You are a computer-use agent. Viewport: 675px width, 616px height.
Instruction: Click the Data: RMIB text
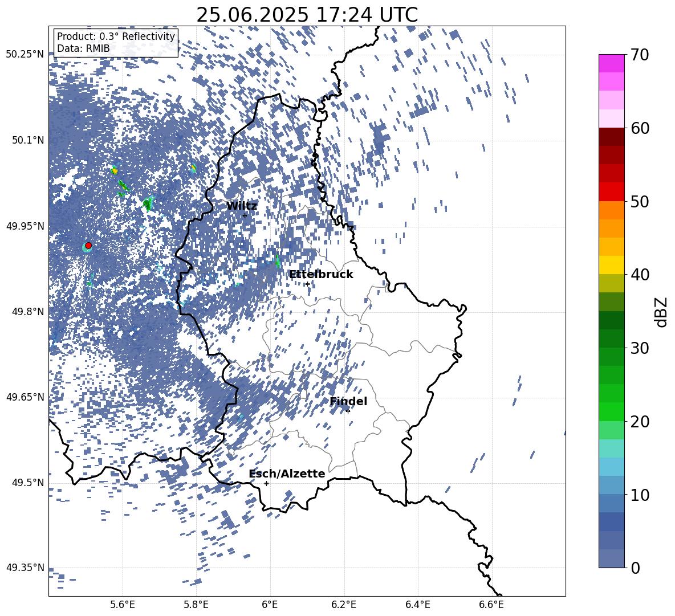coord(83,48)
